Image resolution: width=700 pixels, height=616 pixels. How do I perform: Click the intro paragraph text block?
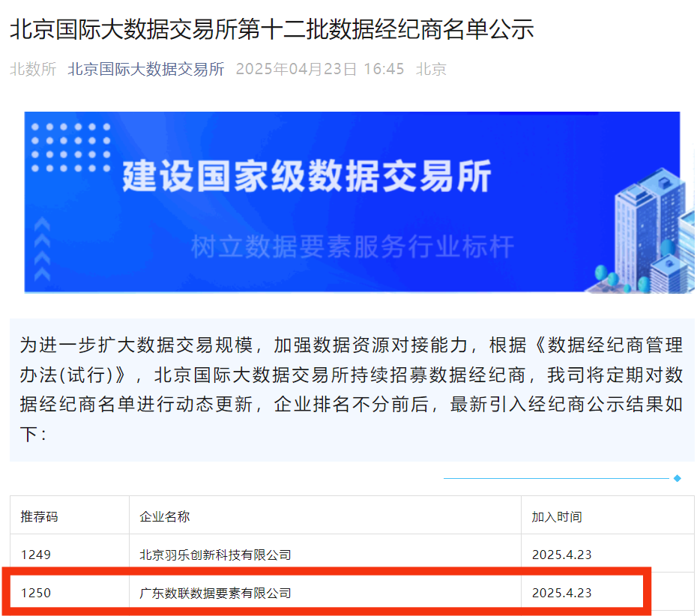[x=351, y=389]
